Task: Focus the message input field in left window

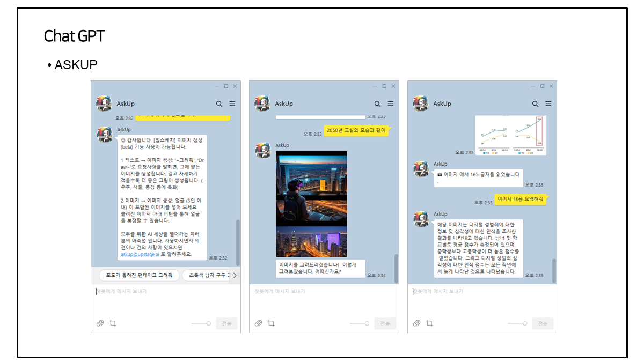Action: pyautogui.click(x=166, y=299)
